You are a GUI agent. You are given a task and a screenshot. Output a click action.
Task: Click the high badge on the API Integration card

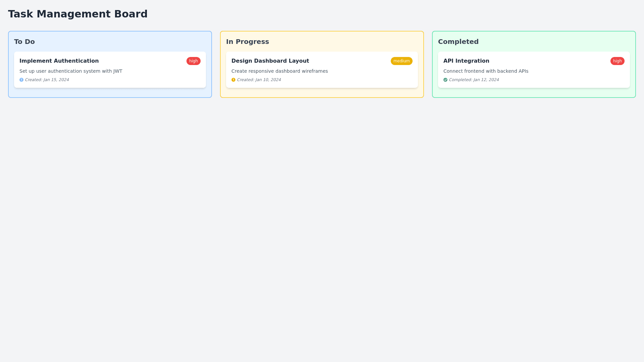tap(617, 61)
